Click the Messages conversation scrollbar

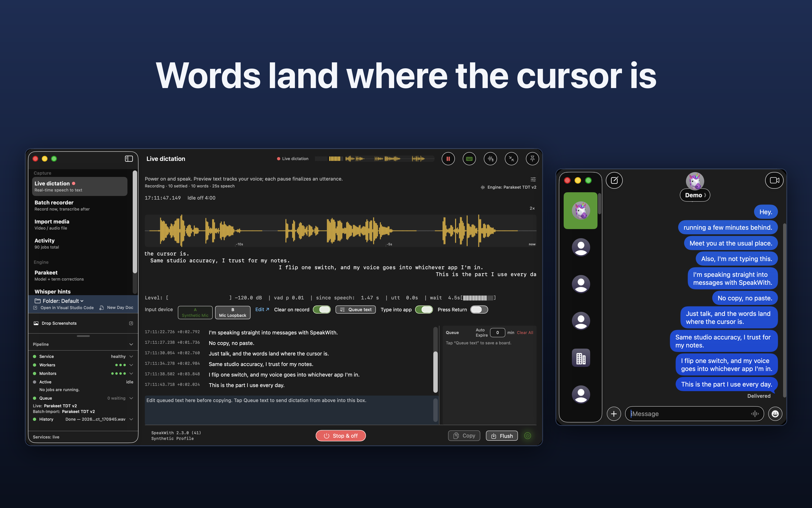point(784,310)
